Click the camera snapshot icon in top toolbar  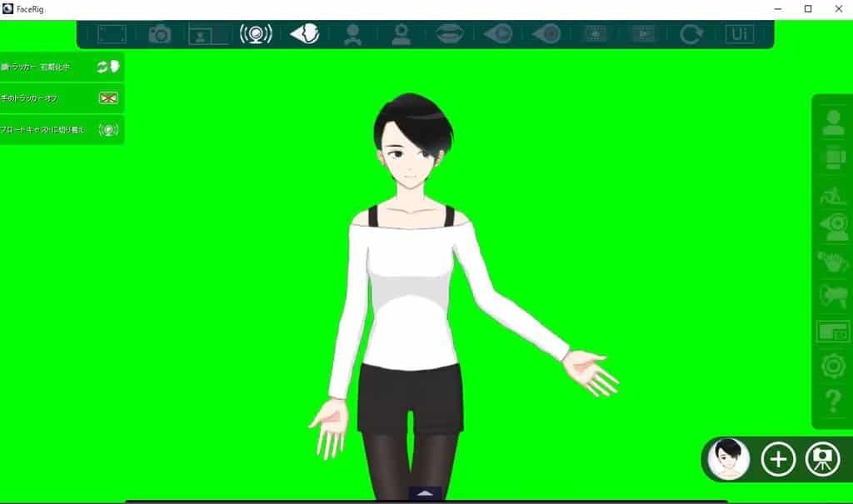click(x=159, y=34)
